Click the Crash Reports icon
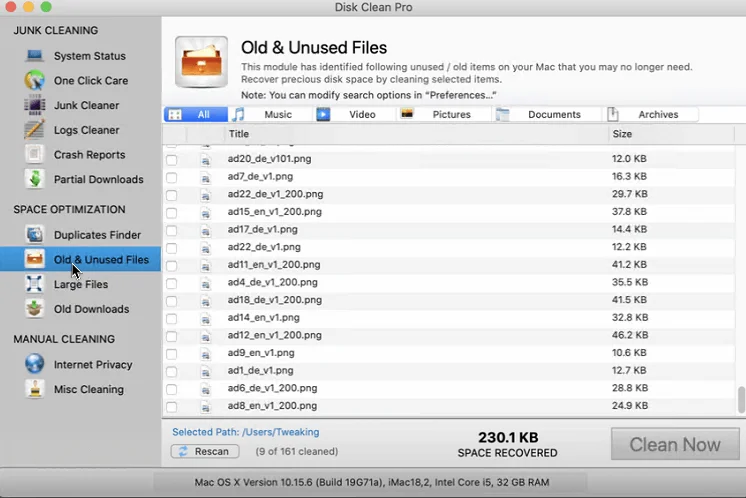Viewport: 746px width, 498px height. click(34, 155)
